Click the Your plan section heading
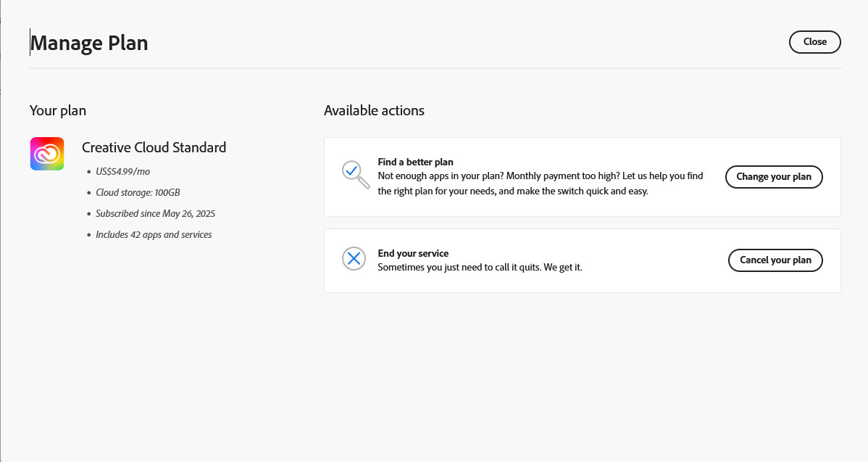 click(x=58, y=111)
